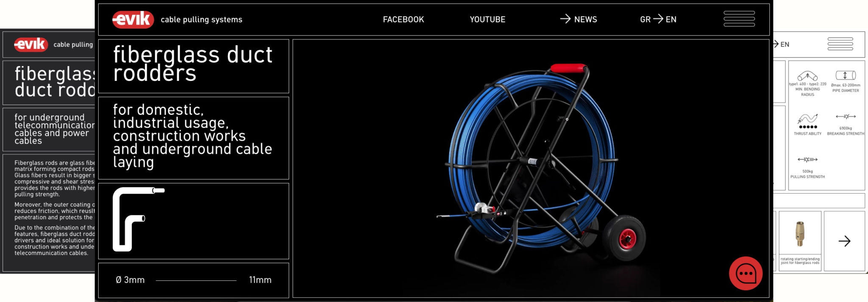Click the "cable pulling systems" tagline in front window
The height and width of the screenshot is (302, 868).
[201, 19]
